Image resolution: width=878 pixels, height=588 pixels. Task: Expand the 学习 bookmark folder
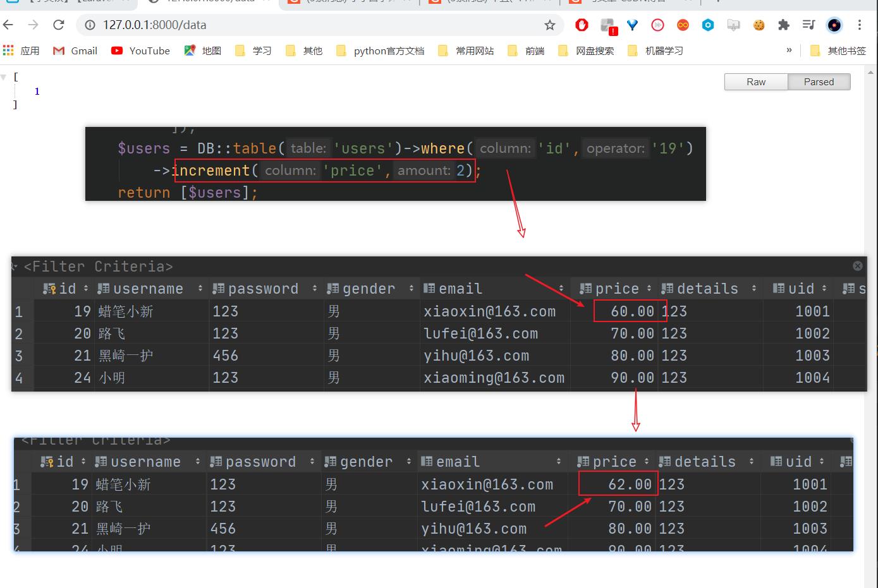[x=253, y=51]
